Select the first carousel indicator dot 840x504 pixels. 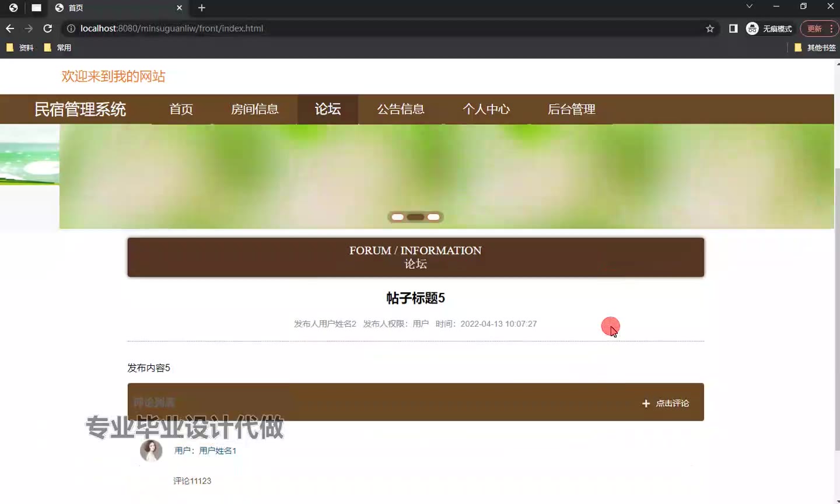click(x=398, y=217)
